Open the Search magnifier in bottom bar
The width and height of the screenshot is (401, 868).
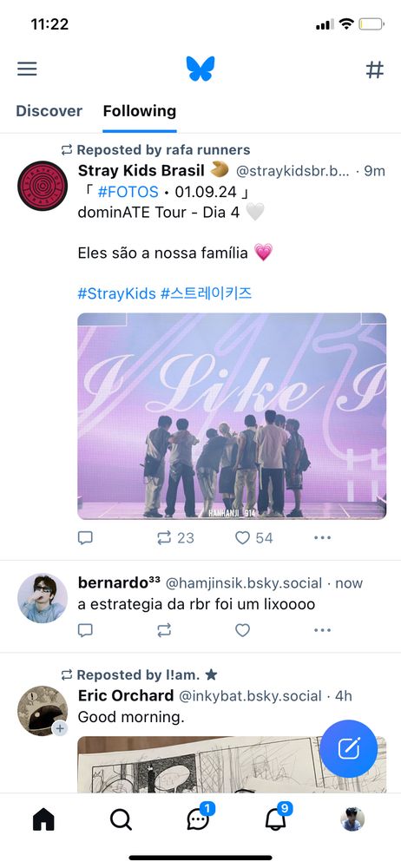(121, 819)
